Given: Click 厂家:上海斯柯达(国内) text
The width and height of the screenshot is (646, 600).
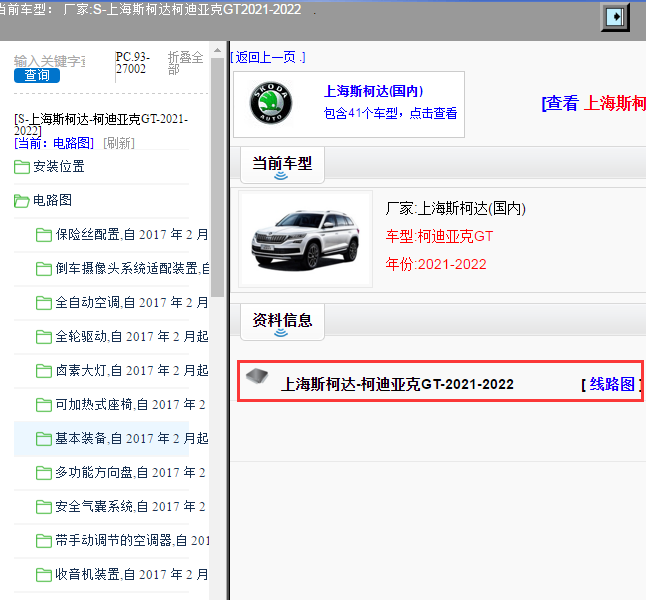Looking at the screenshot, I should point(456,209).
